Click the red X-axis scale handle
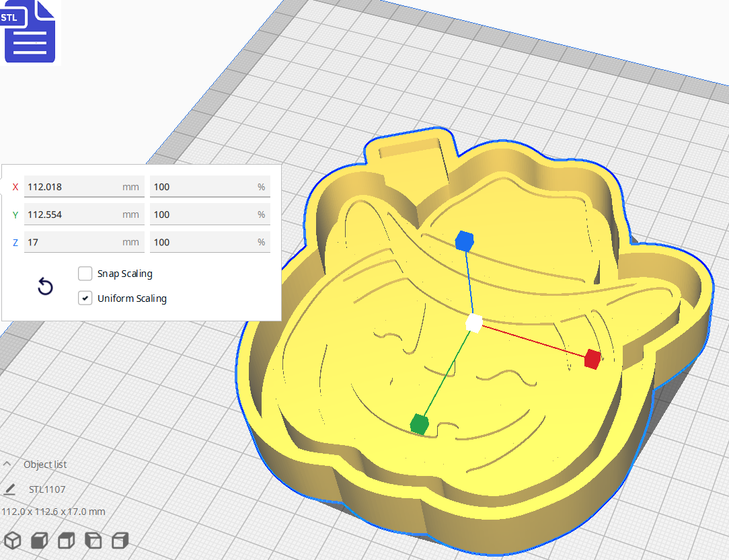 592,358
